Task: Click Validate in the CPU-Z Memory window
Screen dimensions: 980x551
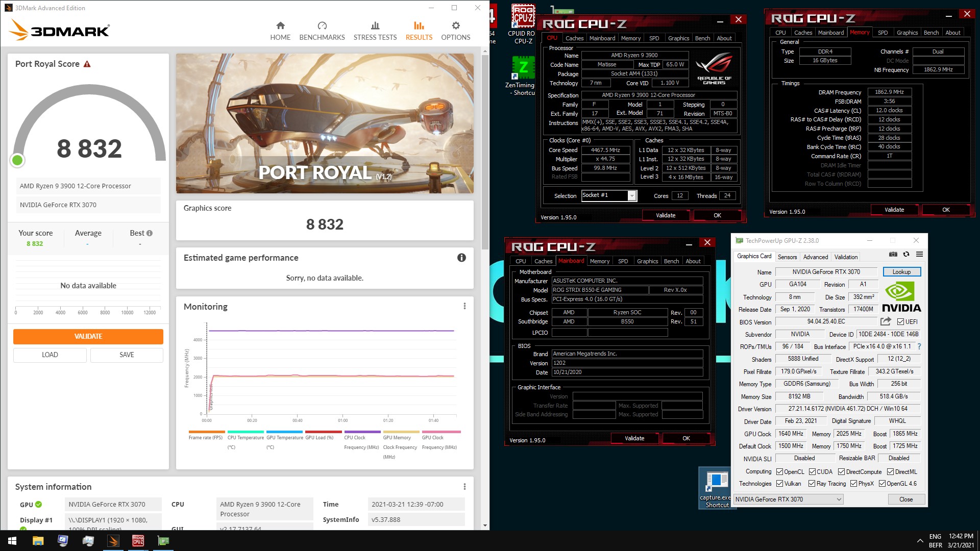Action: point(894,210)
